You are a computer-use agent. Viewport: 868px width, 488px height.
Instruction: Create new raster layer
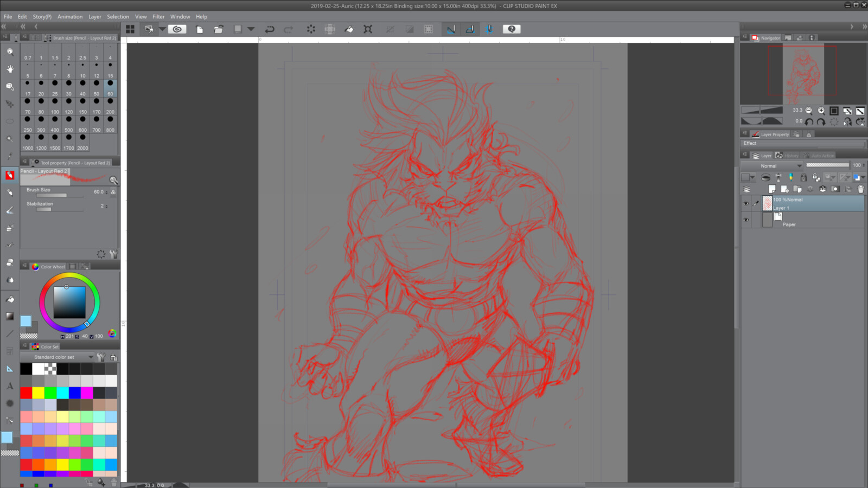[x=771, y=189]
